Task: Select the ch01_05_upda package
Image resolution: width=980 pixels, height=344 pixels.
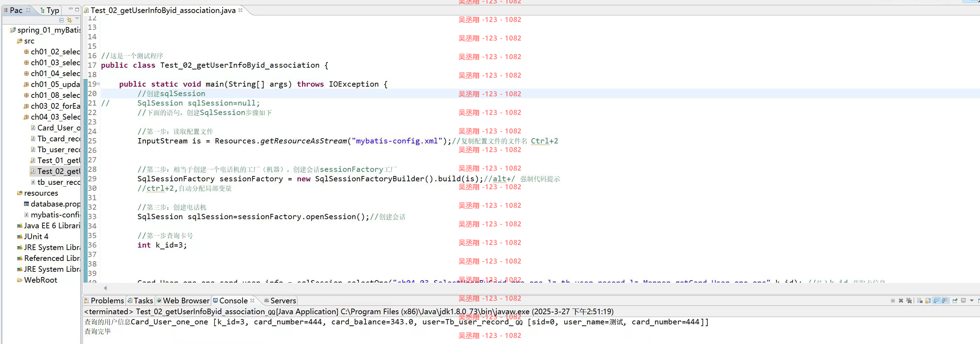Action: 52,84
